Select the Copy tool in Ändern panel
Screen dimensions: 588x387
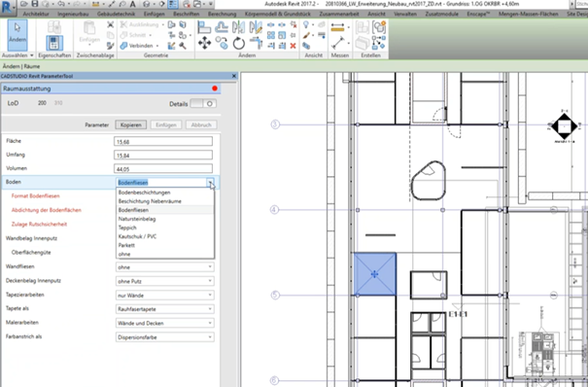click(x=222, y=43)
